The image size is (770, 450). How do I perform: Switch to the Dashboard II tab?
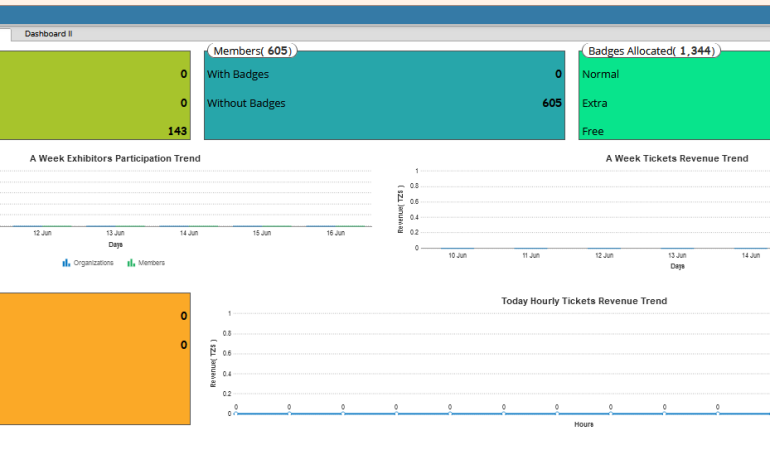point(48,33)
